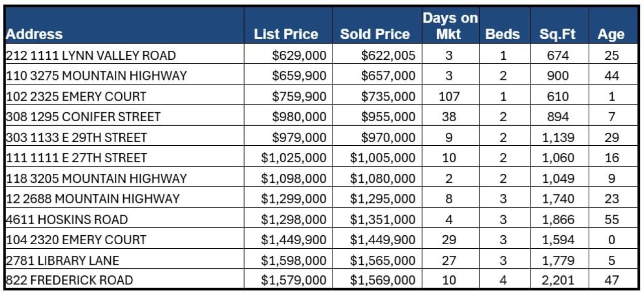
Task: Click the Sold Price column header
Action: (375, 34)
